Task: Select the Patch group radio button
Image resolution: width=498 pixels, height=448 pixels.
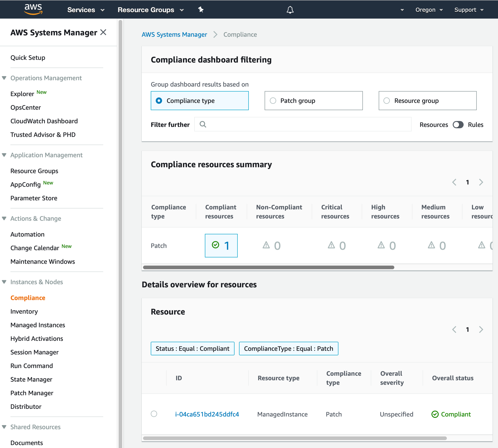Action: pyautogui.click(x=273, y=100)
